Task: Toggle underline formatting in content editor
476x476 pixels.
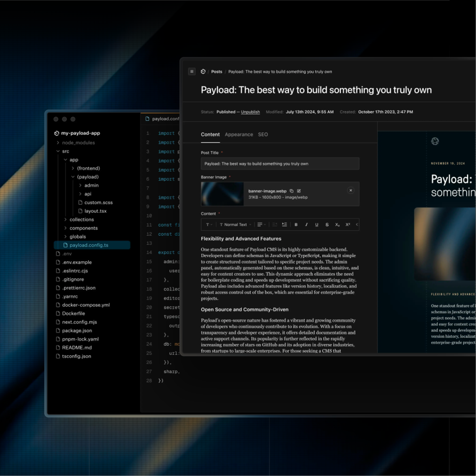Action: click(x=317, y=225)
